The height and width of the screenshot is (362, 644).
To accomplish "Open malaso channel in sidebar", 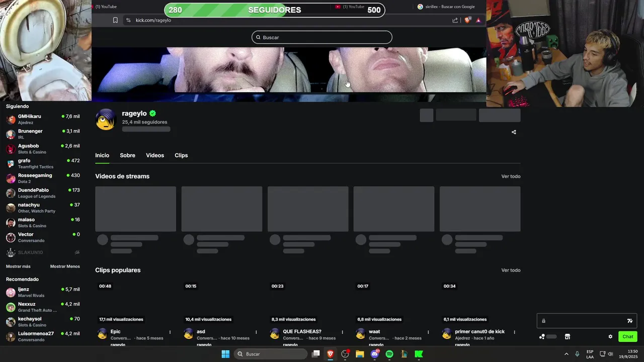I will [x=43, y=223].
